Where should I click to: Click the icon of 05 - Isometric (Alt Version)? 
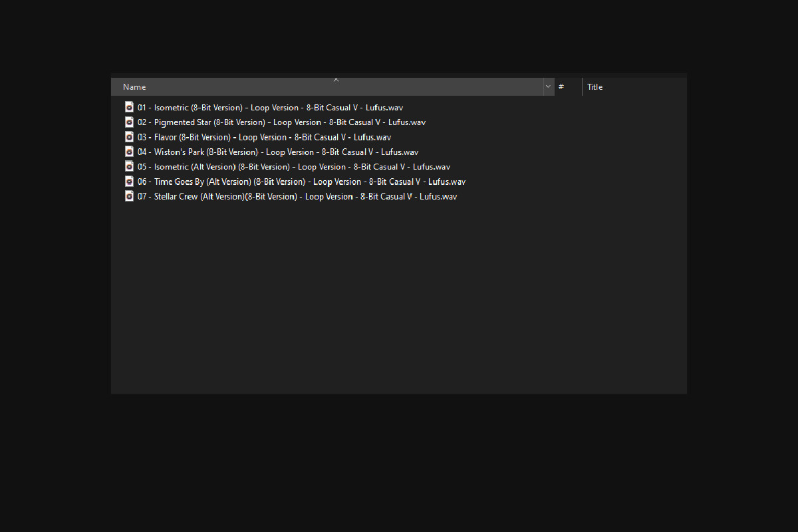click(x=129, y=166)
